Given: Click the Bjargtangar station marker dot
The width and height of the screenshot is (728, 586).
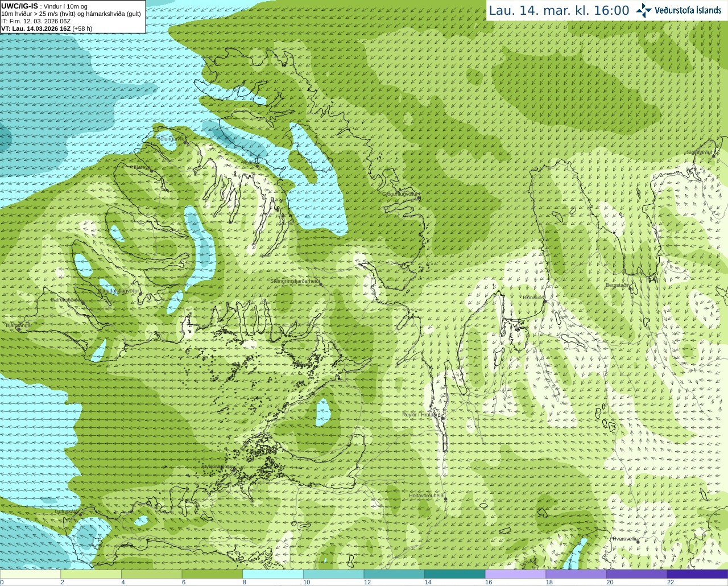Looking at the screenshot, I should click(x=19, y=329).
